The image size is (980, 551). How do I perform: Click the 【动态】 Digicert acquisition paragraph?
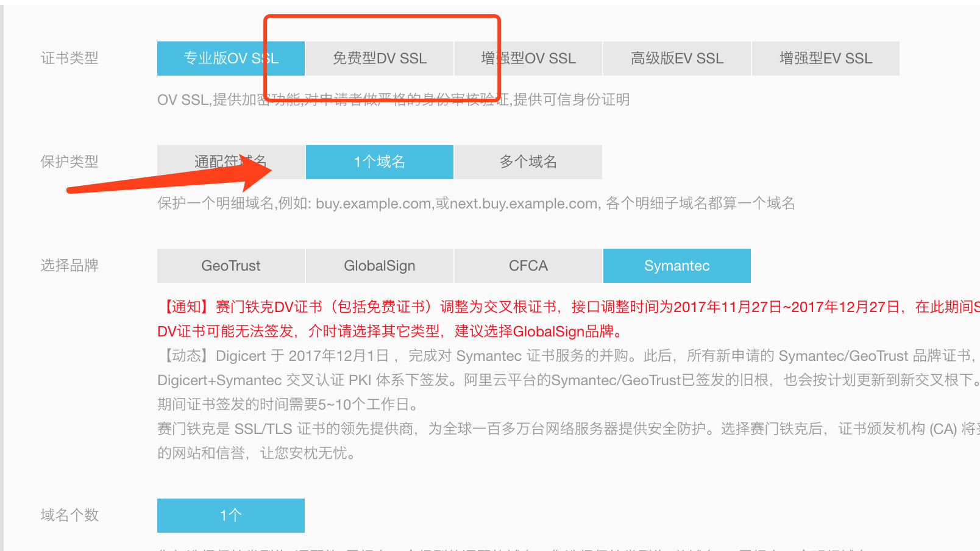point(569,380)
